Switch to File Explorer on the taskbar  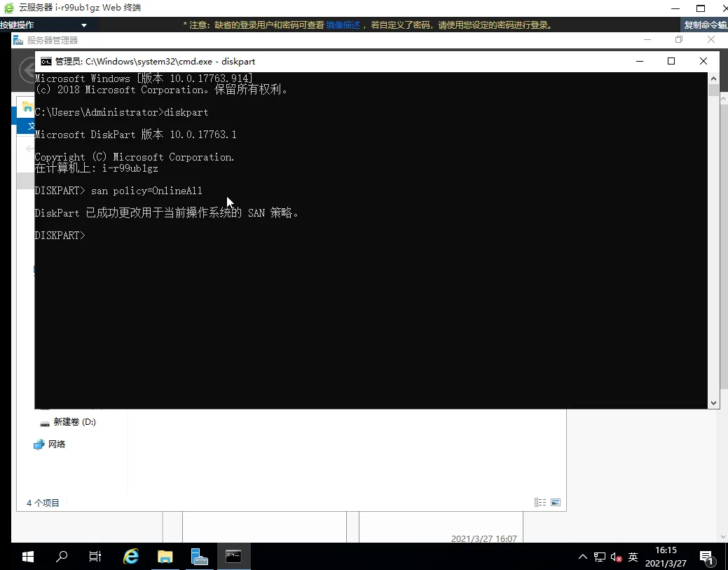tap(165, 557)
